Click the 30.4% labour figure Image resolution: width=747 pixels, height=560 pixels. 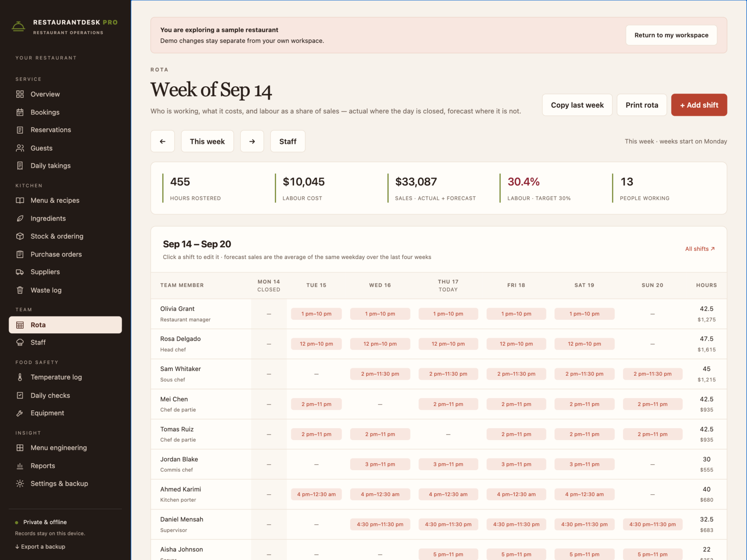pyautogui.click(x=523, y=182)
